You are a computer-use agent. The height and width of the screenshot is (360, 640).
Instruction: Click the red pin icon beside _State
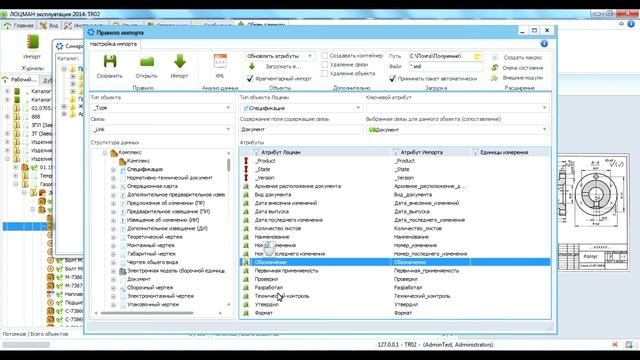tap(246, 169)
